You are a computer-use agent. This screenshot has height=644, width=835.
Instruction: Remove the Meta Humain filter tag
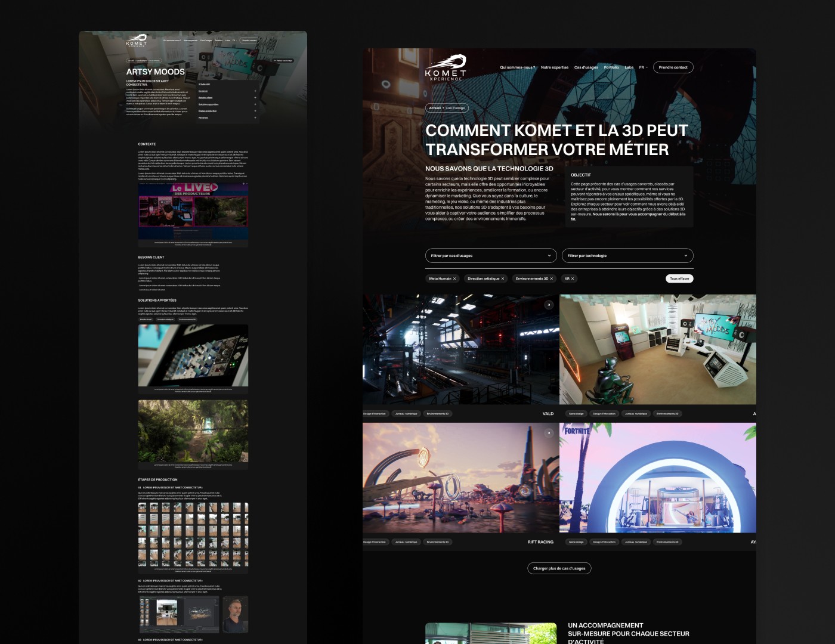pos(454,278)
